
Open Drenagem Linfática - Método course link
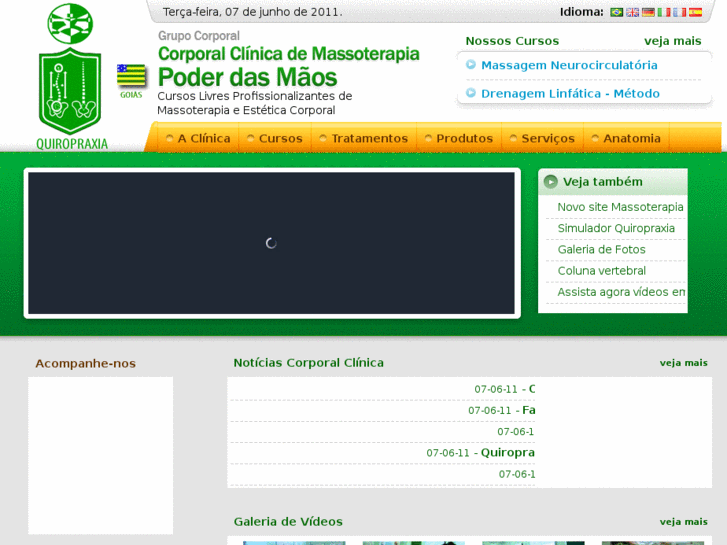[570, 93]
